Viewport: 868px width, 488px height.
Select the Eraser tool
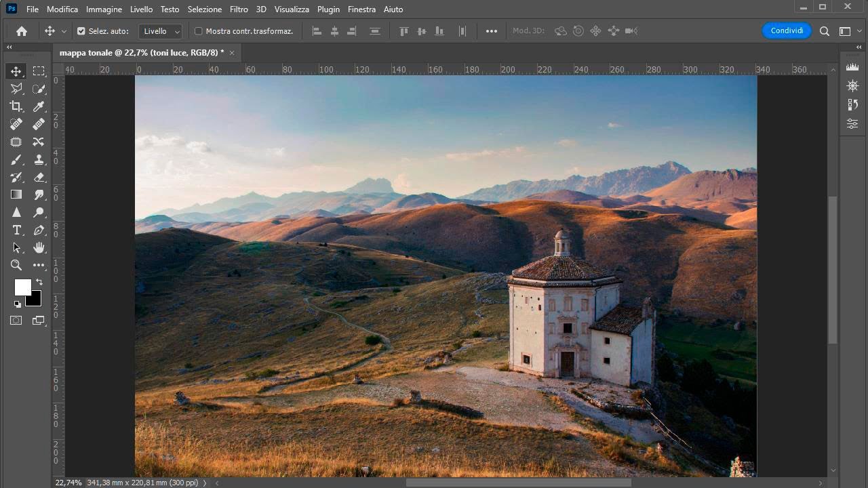pyautogui.click(x=39, y=177)
